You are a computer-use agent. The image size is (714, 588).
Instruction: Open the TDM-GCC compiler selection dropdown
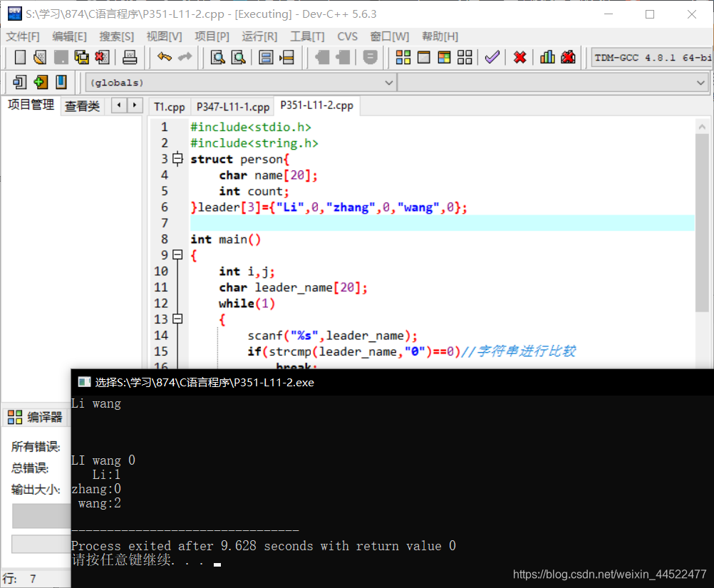tap(651, 58)
